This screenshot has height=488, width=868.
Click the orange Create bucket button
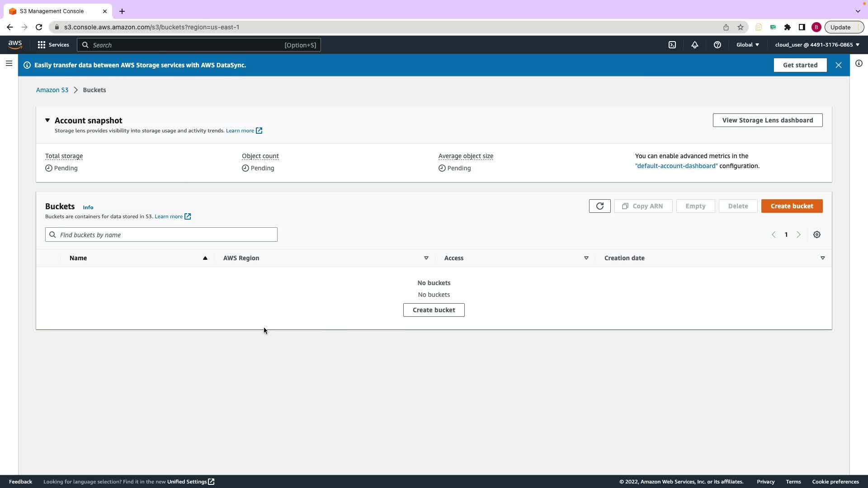click(792, 206)
